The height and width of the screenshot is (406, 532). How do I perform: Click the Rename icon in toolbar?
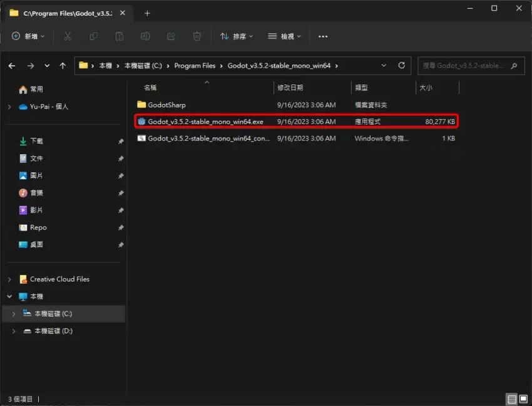tap(145, 36)
